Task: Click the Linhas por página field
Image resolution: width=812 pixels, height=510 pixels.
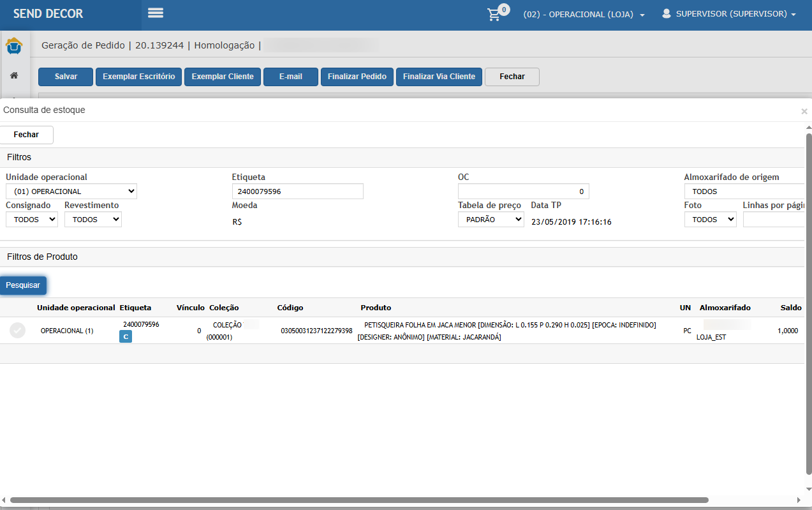Action: 774,219
